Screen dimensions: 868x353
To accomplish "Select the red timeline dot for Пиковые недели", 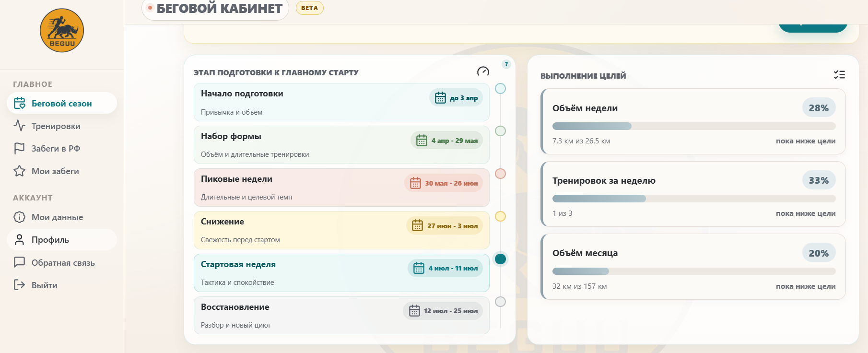I will [x=500, y=174].
